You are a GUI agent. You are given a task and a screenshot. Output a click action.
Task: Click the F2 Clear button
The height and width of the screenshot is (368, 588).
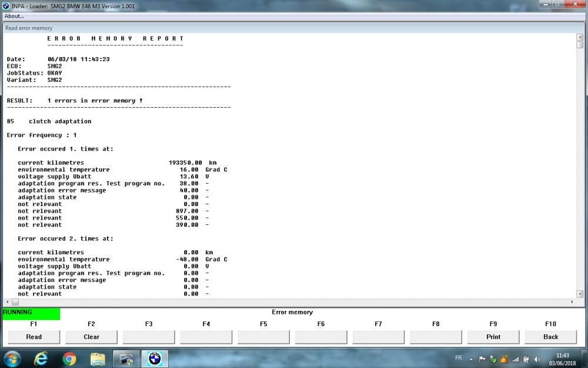pyautogui.click(x=91, y=337)
